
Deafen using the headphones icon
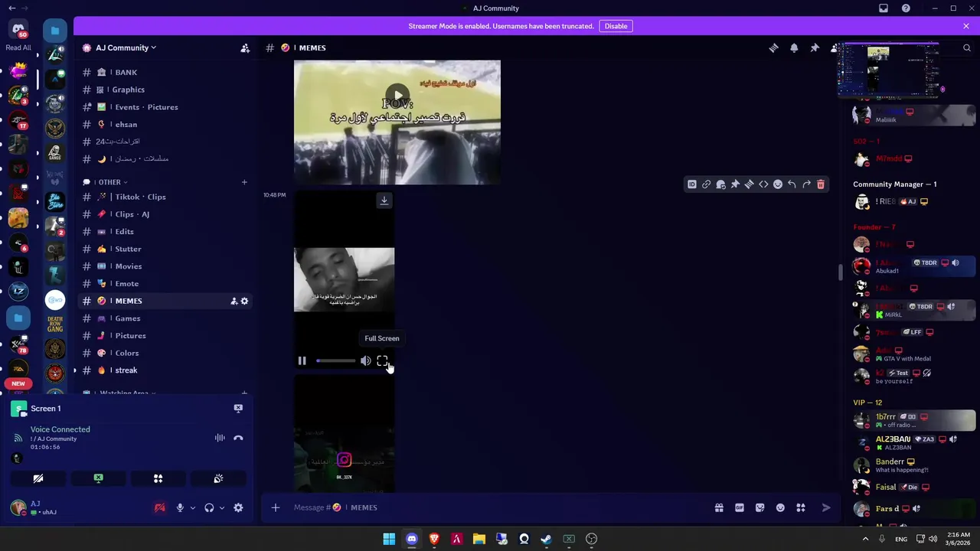209,507
